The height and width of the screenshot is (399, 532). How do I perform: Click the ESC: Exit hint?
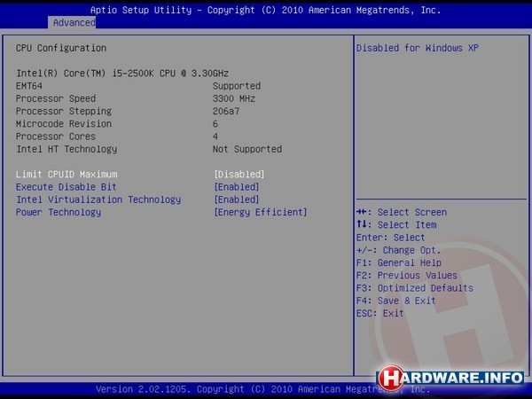[x=379, y=313]
